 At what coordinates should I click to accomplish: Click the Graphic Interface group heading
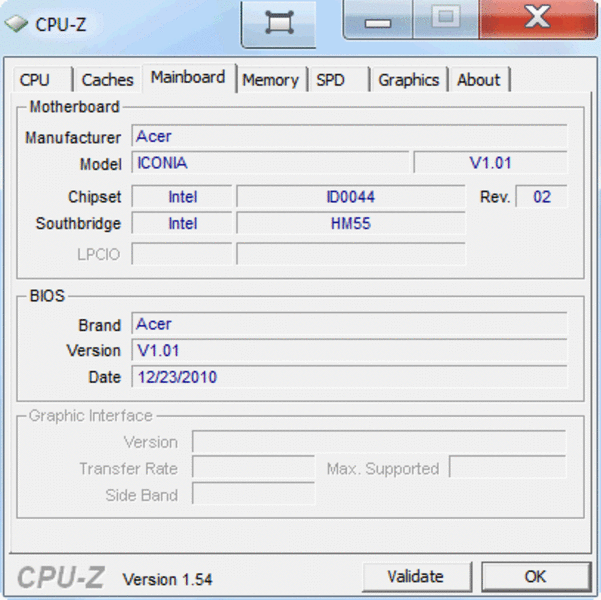coord(90,416)
